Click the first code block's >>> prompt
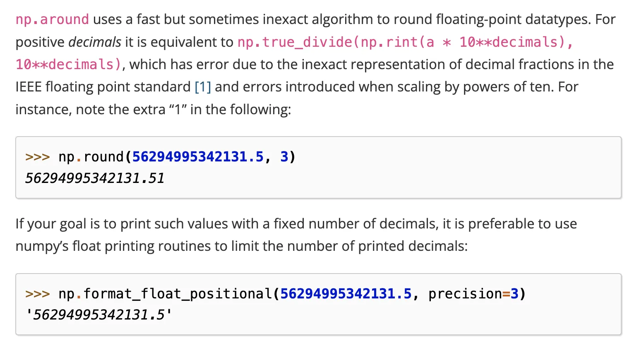 pos(37,157)
